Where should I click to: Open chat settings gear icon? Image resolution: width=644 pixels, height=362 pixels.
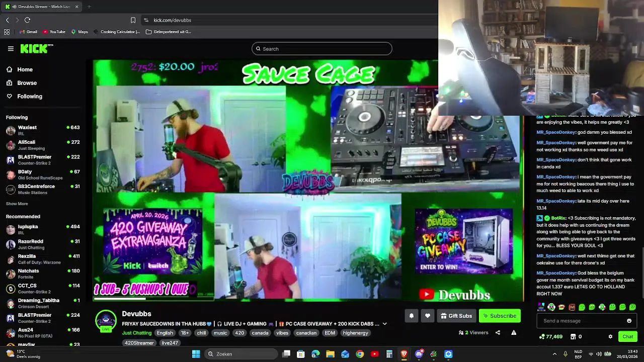(610, 336)
